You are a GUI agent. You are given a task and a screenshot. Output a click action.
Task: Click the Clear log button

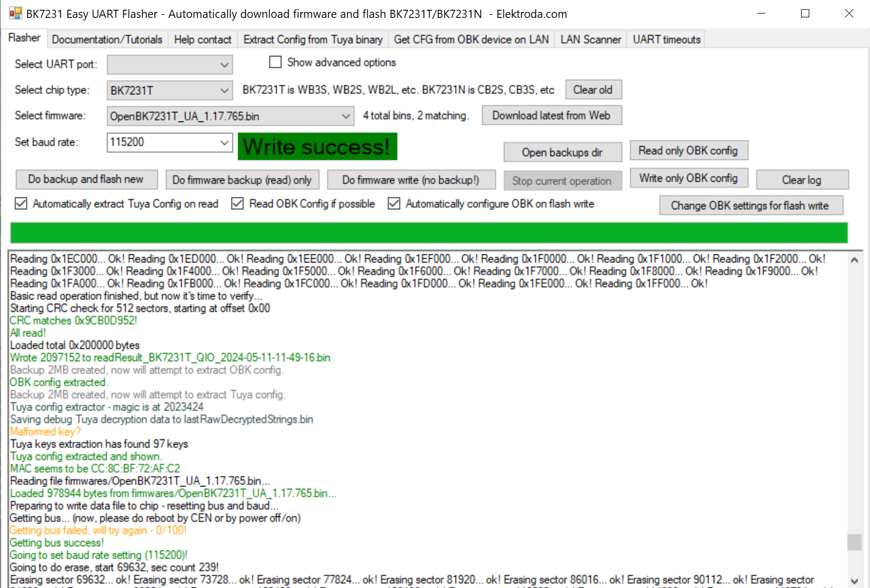pyautogui.click(x=802, y=180)
